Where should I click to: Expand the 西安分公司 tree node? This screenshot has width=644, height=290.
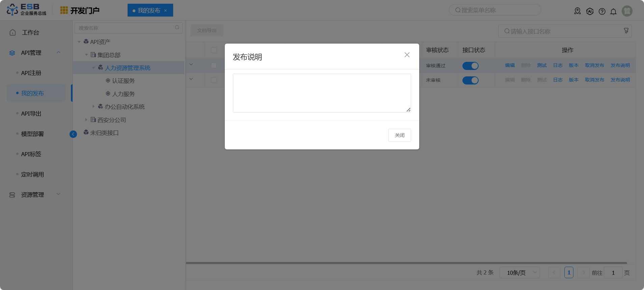coord(86,120)
